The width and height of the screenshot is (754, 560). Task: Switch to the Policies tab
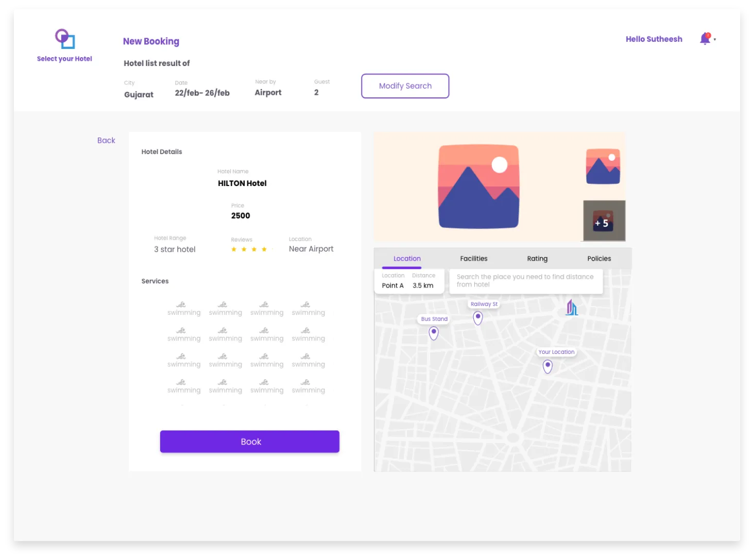pos(599,259)
